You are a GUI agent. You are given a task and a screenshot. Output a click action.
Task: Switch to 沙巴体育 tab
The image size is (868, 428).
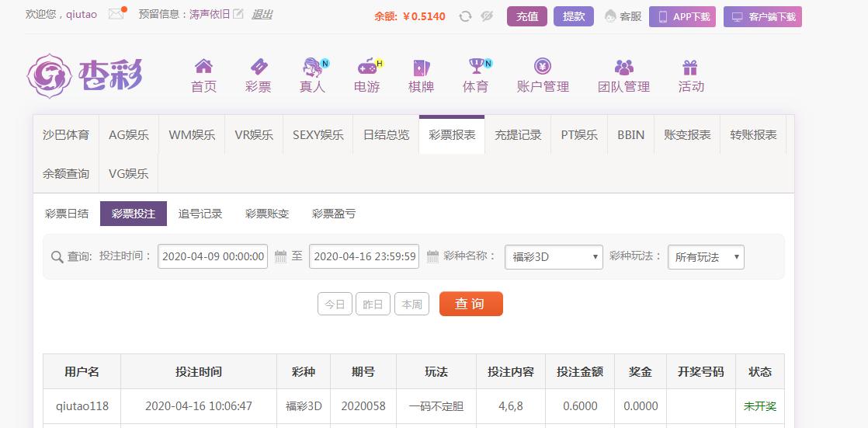point(66,134)
